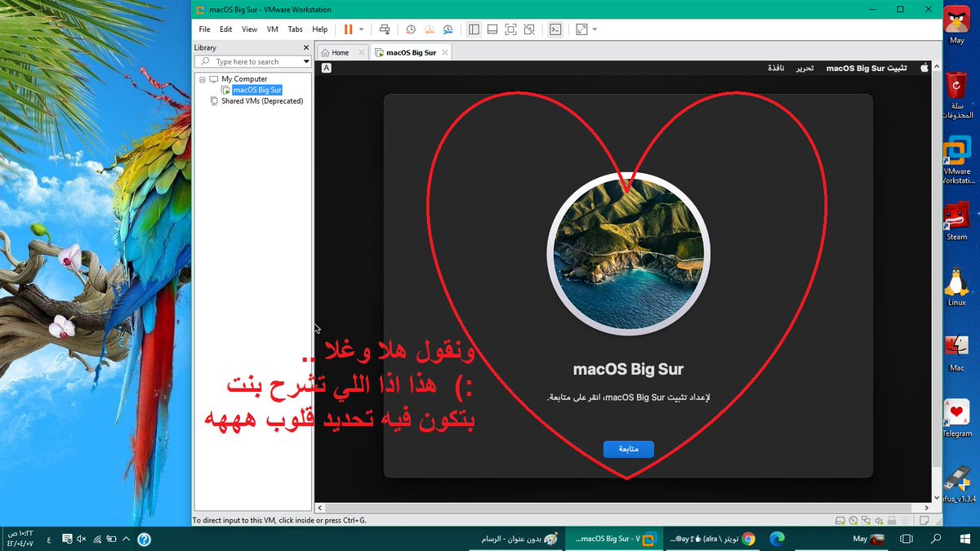Close the Library panel
The height and width of the screenshot is (551, 980).
point(307,47)
